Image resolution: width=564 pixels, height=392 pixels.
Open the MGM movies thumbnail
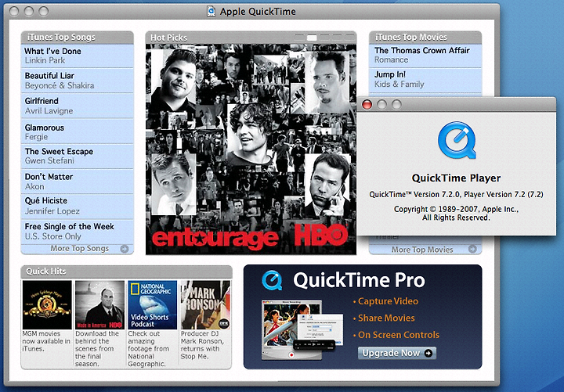click(x=47, y=304)
